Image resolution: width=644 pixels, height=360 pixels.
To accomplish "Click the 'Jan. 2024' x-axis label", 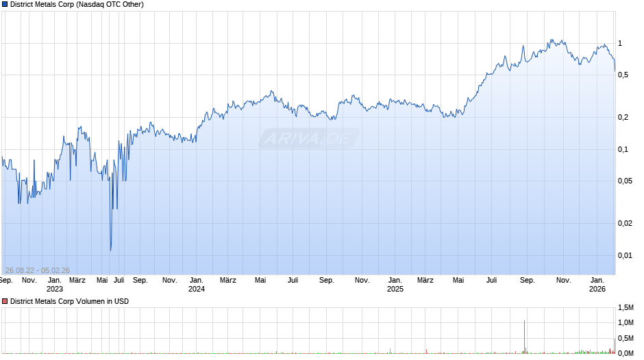I will [197, 285].
